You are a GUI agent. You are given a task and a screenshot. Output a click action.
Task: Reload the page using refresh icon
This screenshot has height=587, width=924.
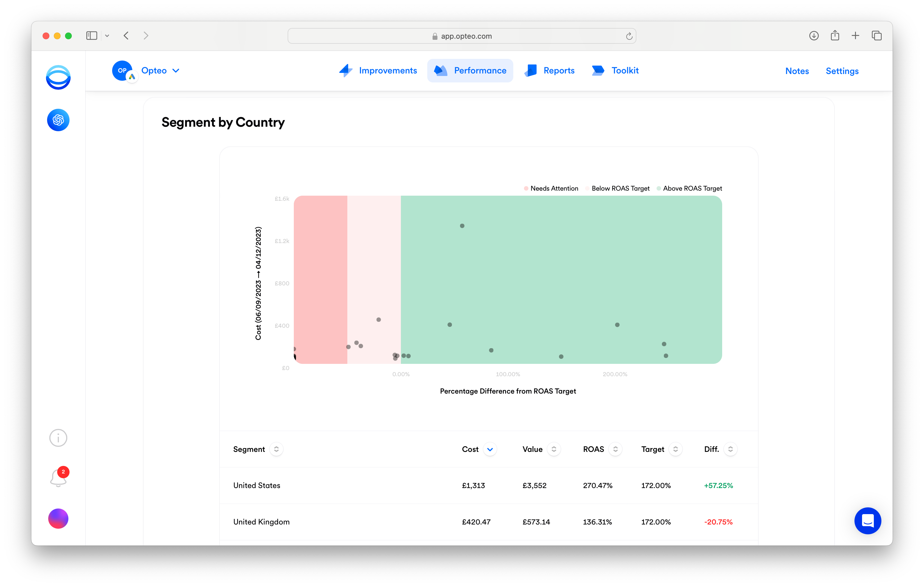[629, 36]
